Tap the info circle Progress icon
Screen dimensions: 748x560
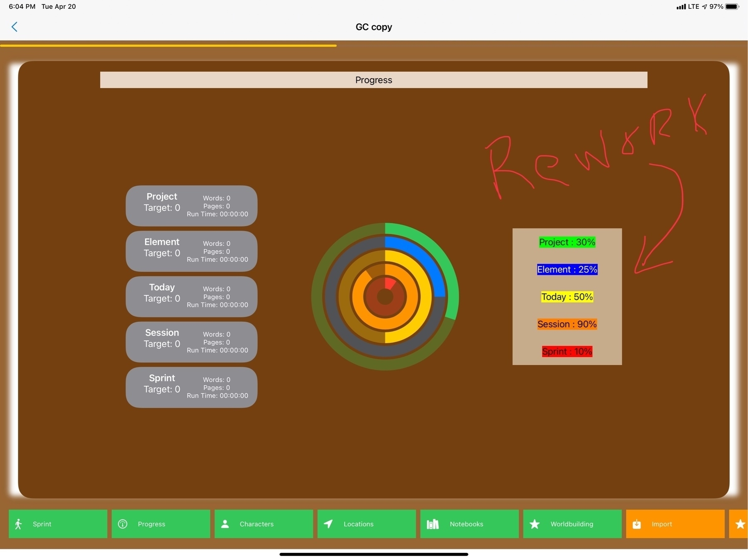pos(123,524)
